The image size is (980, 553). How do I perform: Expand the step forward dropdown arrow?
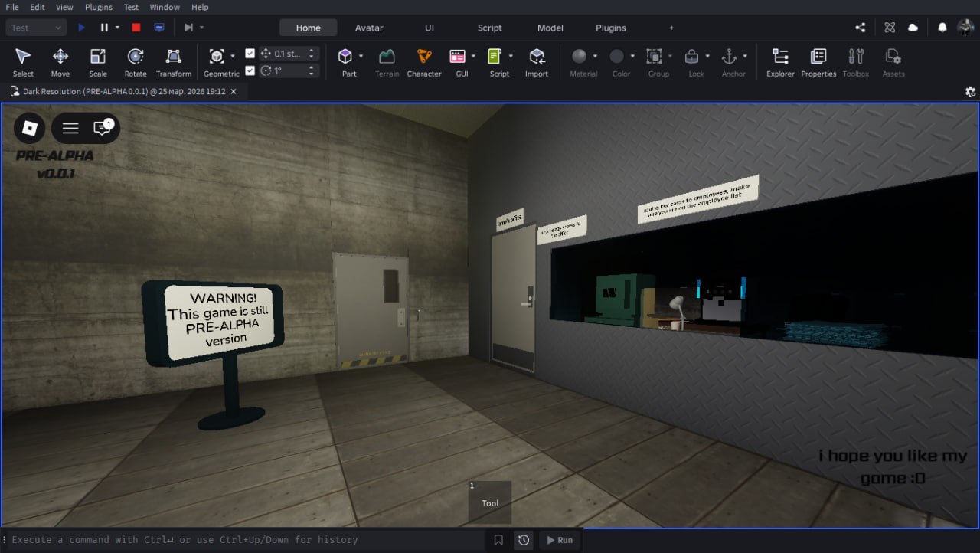201,28
